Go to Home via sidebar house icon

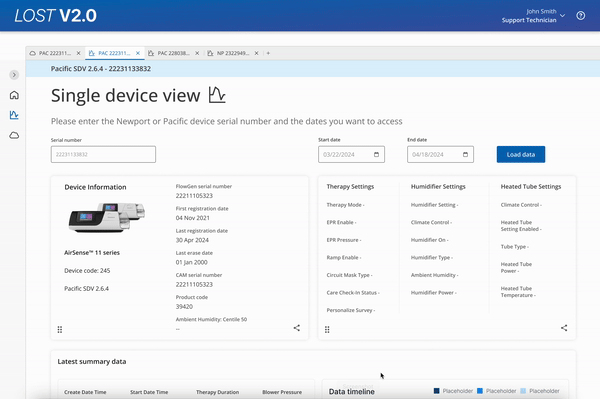point(14,95)
